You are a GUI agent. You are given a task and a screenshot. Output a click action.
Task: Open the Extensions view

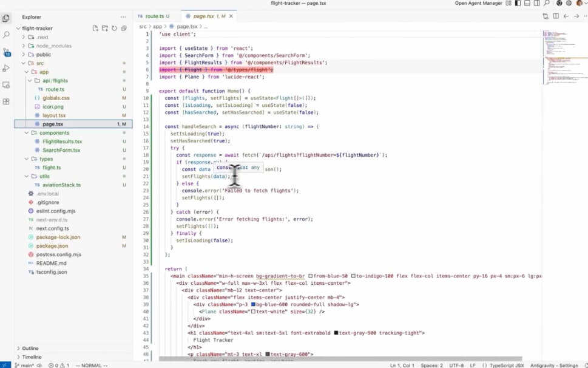(6, 101)
